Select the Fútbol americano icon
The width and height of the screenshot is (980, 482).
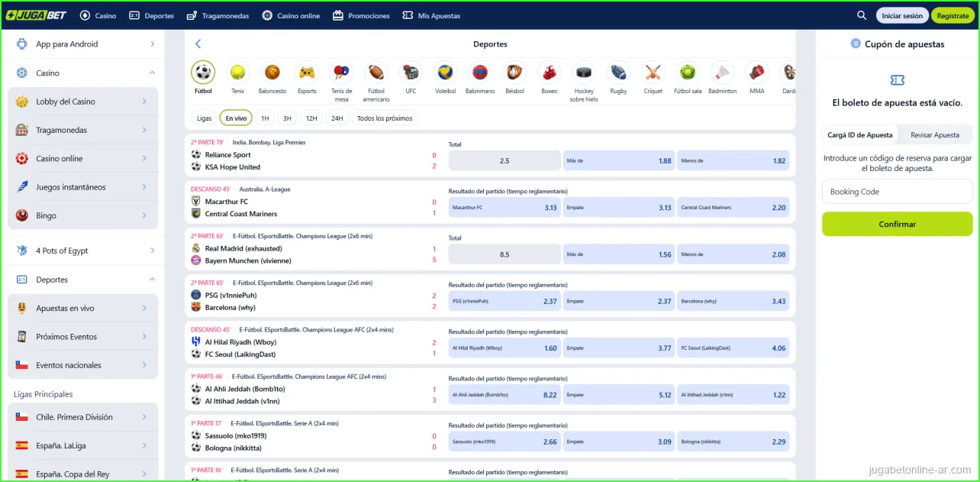(376, 73)
